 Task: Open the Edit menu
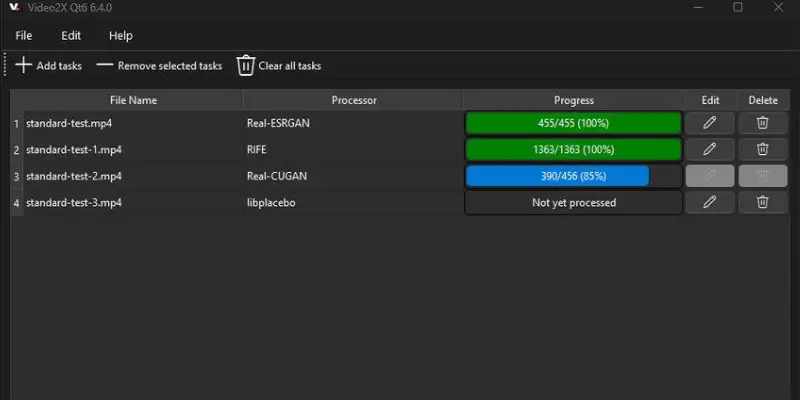(71, 36)
